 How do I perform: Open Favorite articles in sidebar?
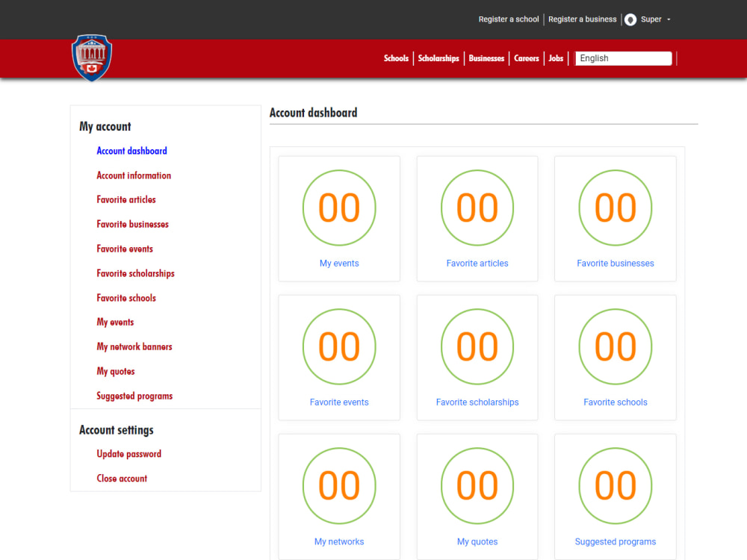(x=126, y=199)
